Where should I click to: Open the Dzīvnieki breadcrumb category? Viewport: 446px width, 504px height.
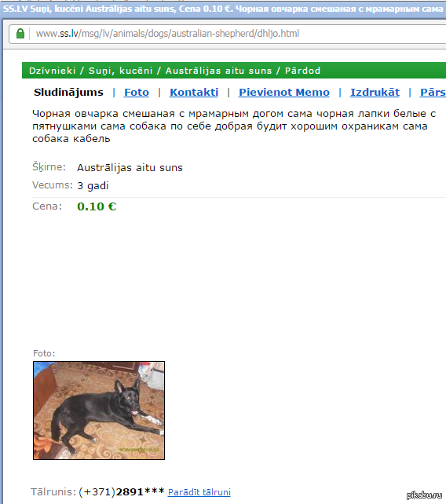[x=52, y=71]
